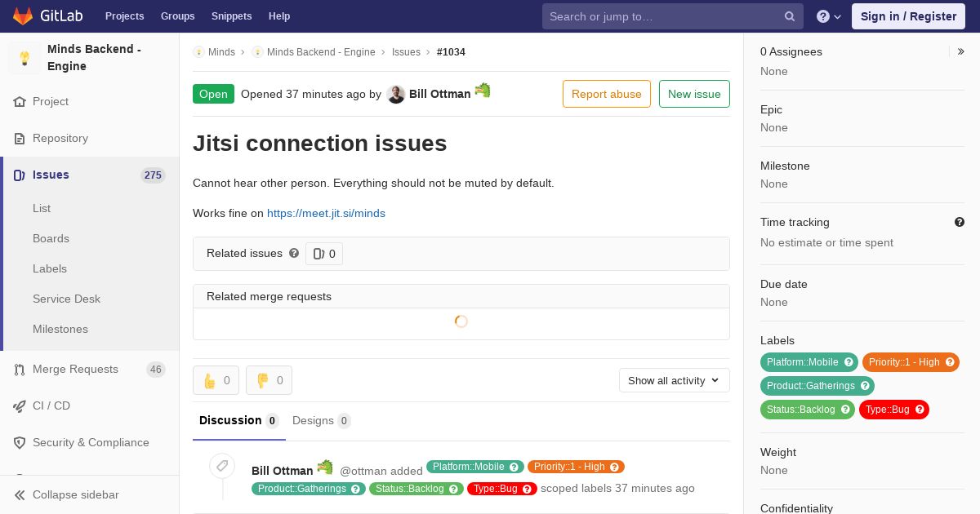Switch to the Designs tab
The image size is (980, 514).
tap(322, 421)
